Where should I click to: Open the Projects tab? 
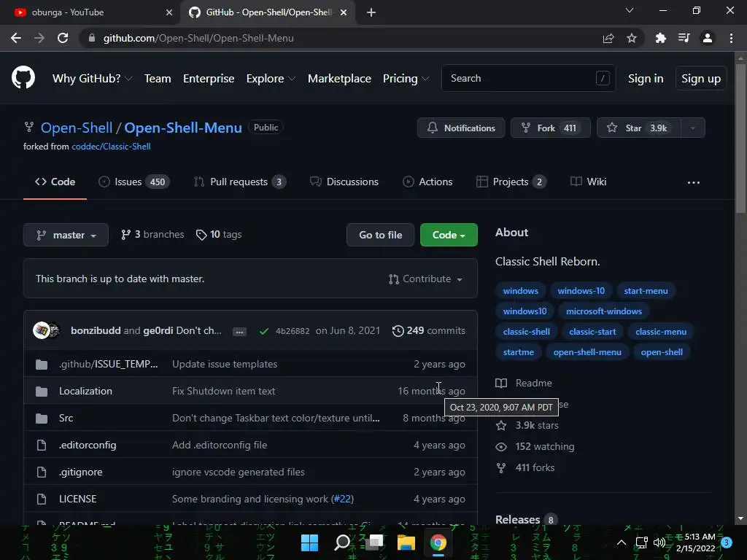(511, 182)
